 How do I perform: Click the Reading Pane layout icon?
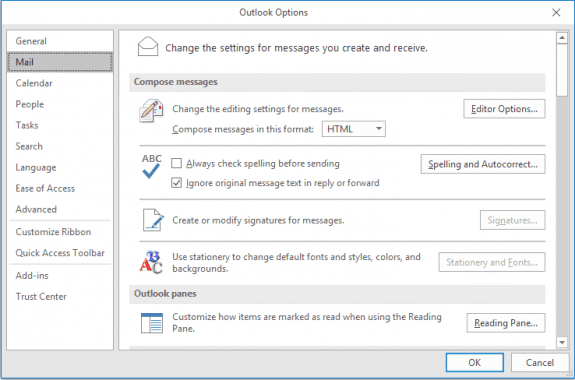pos(152,323)
